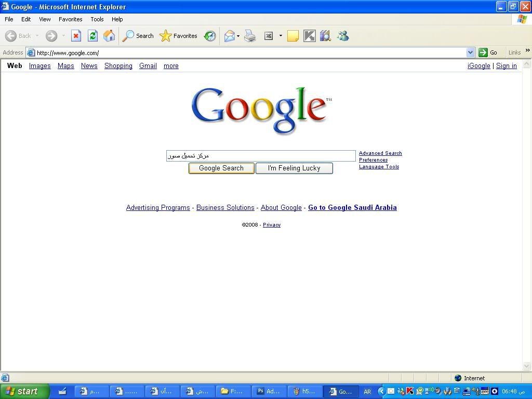Go to the Home page icon
Viewport: 532px width, 399px height.
click(109, 36)
